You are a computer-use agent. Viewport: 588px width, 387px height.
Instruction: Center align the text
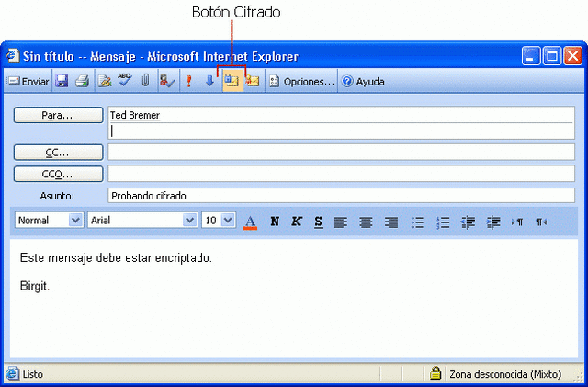coord(366,222)
